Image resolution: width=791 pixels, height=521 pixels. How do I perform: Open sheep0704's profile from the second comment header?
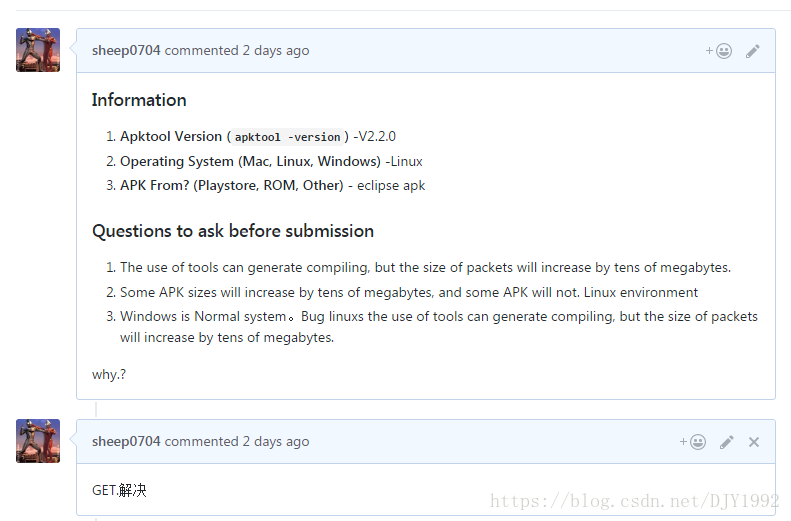click(x=126, y=442)
